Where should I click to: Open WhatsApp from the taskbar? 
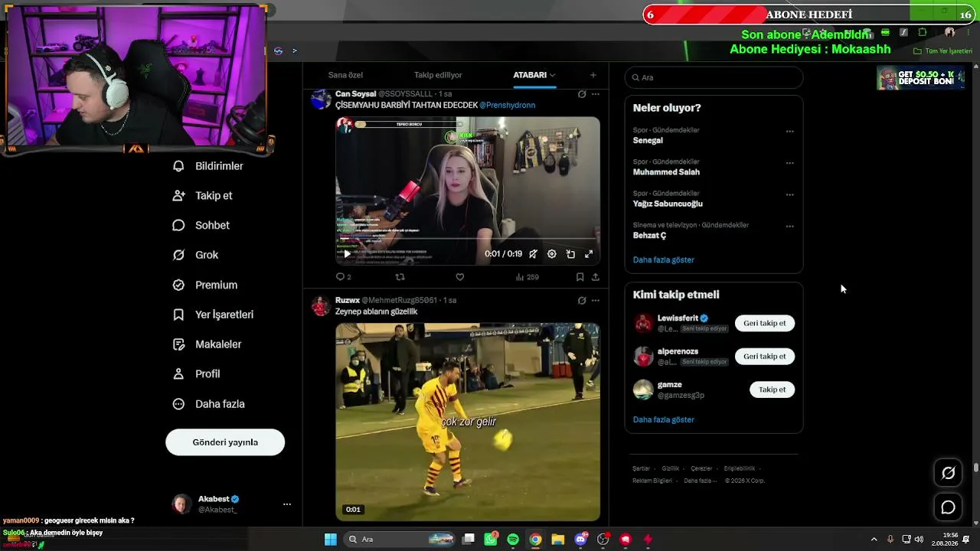(491, 540)
